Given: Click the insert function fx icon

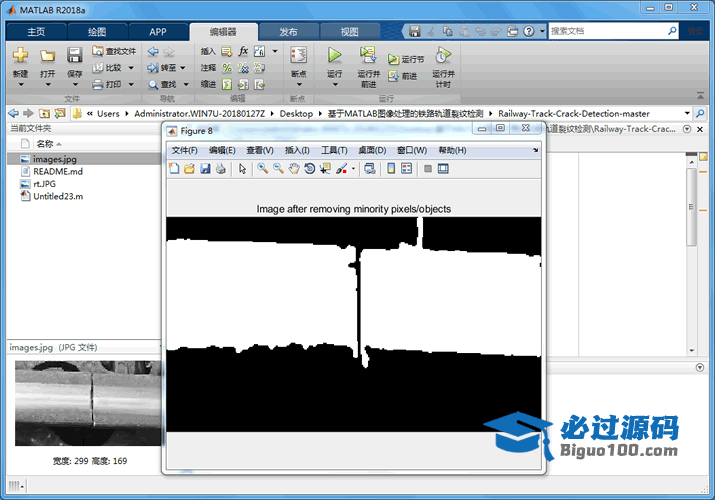Looking at the screenshot, I should click(x=243, y=51).
